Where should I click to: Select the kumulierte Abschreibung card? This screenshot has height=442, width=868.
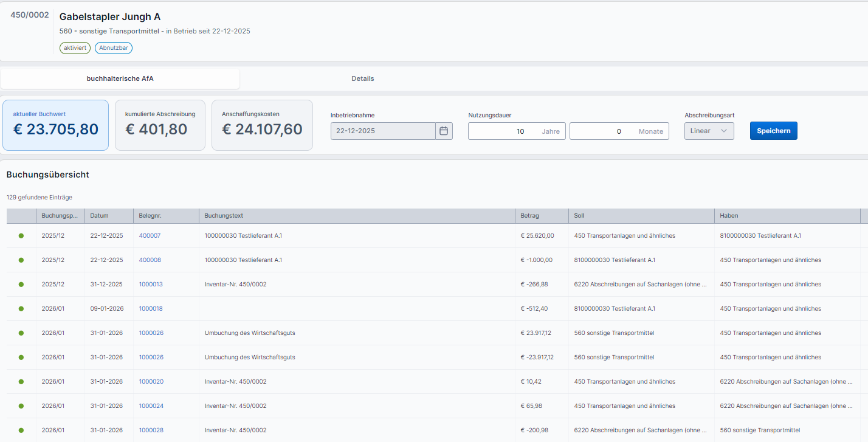(160, 125)
